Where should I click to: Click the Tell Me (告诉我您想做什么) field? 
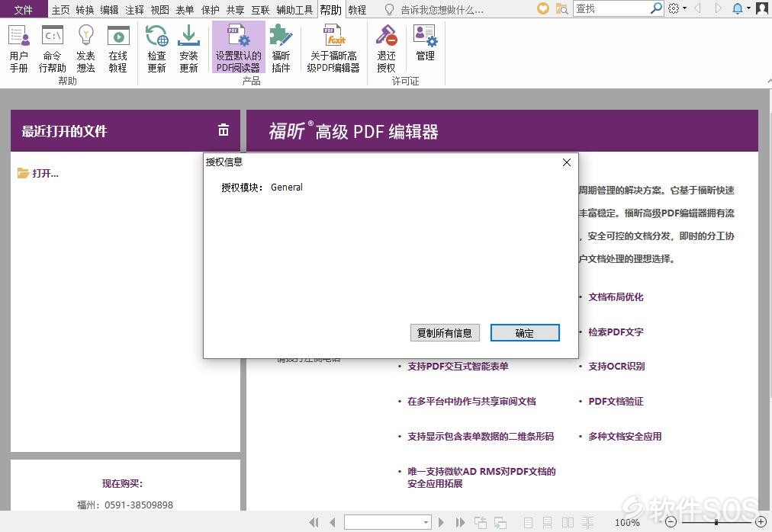point(442,10)
